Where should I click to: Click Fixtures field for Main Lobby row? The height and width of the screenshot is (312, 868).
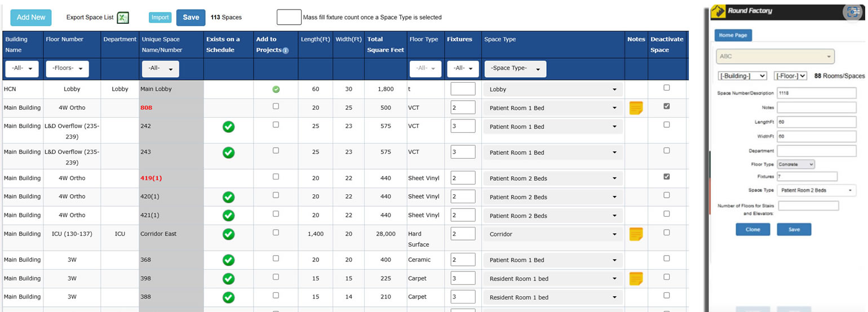(x=463, y=89)
